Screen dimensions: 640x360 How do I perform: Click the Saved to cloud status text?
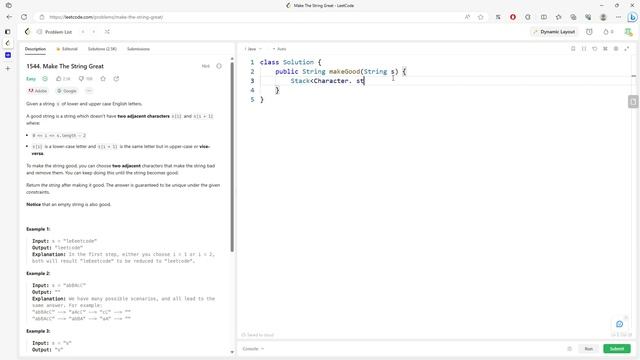pyautogui.click(x=258, y=335)
